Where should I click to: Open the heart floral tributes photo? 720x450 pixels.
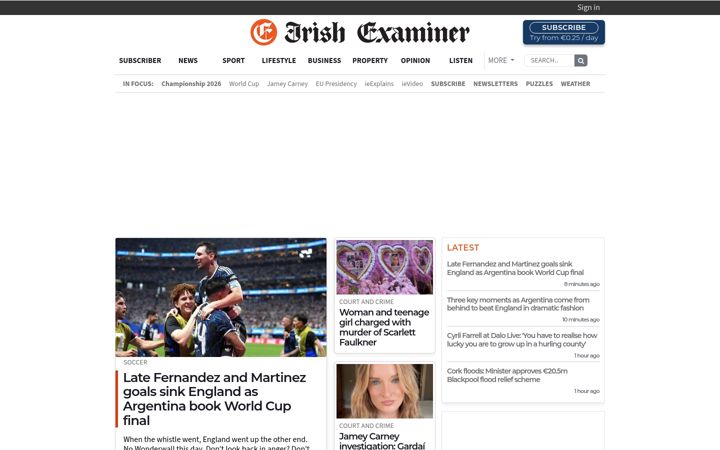384,267
